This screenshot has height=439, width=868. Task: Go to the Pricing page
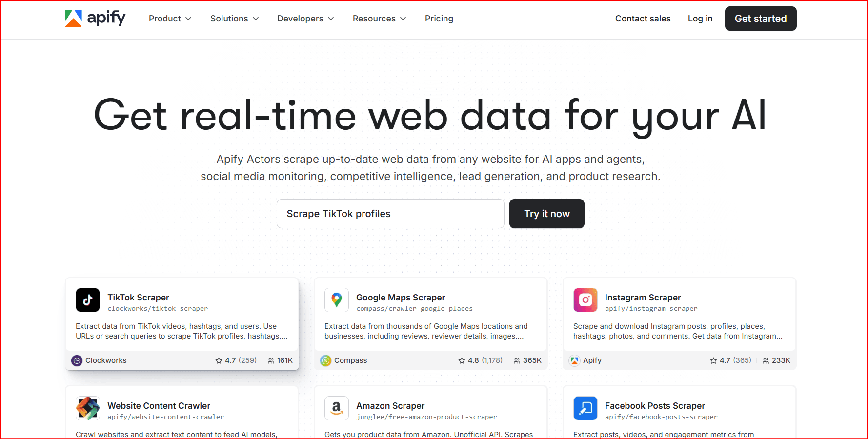(439, 19)
